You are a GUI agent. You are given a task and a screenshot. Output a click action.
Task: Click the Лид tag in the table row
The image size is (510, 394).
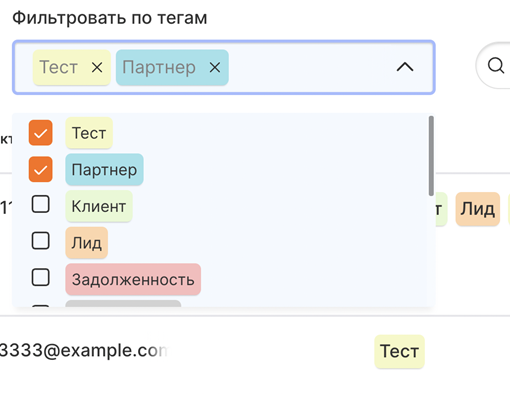tap(478, 209)
